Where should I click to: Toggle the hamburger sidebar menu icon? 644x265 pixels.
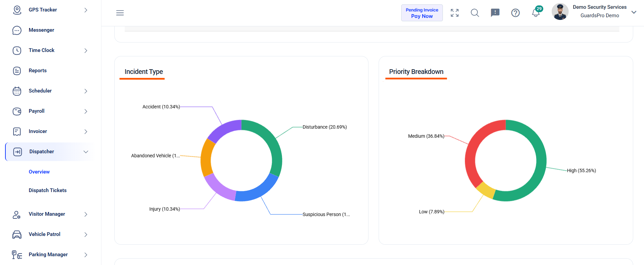pyautogui.click(x=120, y=13)
